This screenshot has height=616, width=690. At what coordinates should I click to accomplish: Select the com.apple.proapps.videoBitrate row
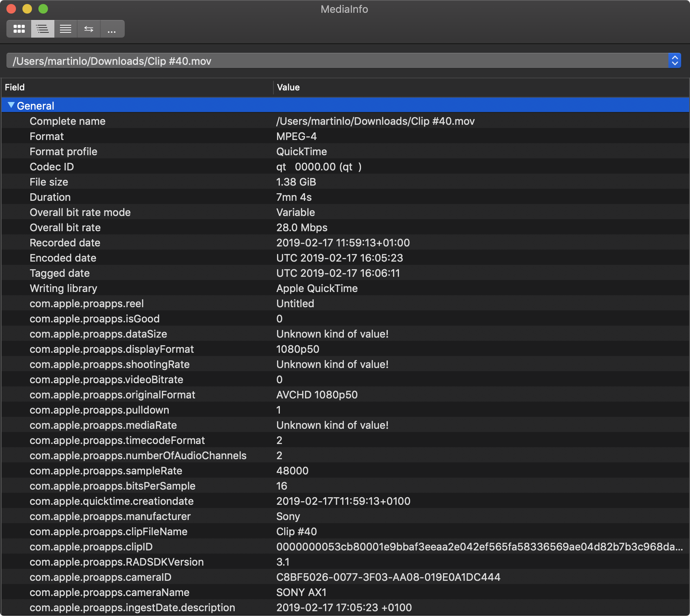point(345,380)
